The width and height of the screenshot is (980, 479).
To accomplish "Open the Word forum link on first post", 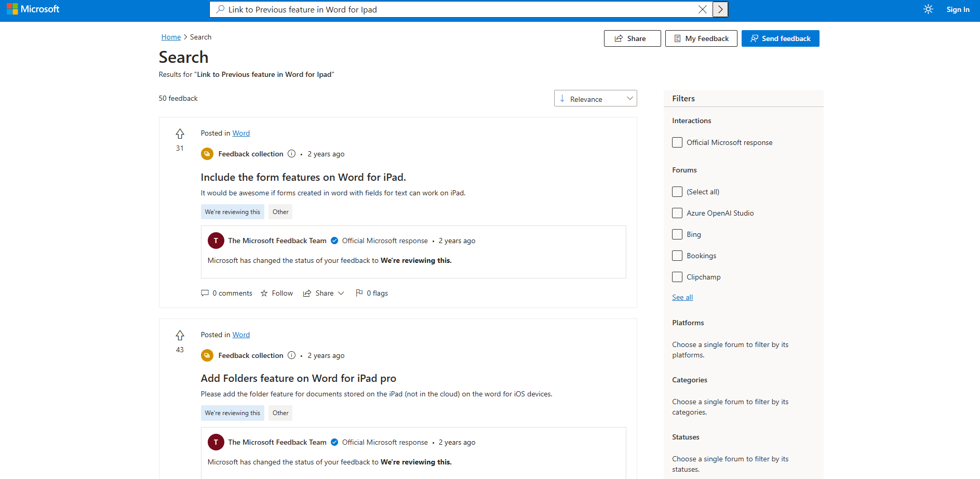I will pos(241,133).
